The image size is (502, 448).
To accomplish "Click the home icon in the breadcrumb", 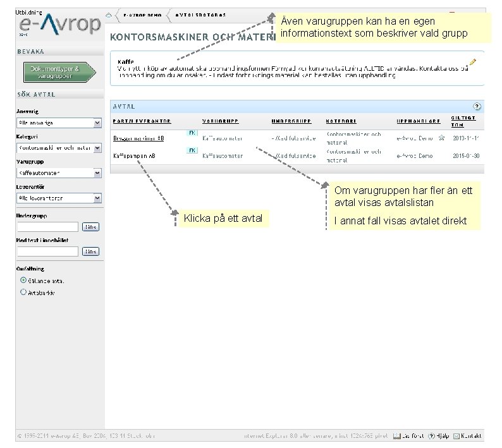I will pyautogui.click(x=109, y=15).
